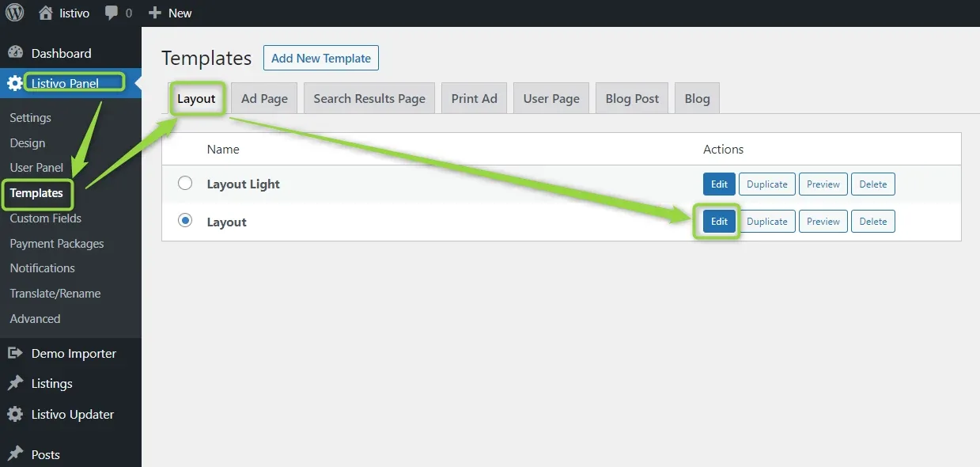Click the Actions column header
This screenshot has height=467, width=980.
pyautogui.click(x=724, y=149)
